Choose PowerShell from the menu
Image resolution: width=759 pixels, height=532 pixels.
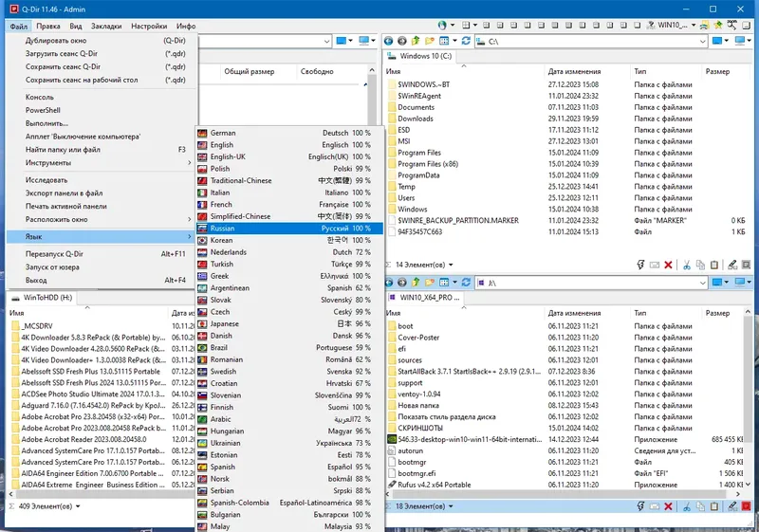coord(102,110)
